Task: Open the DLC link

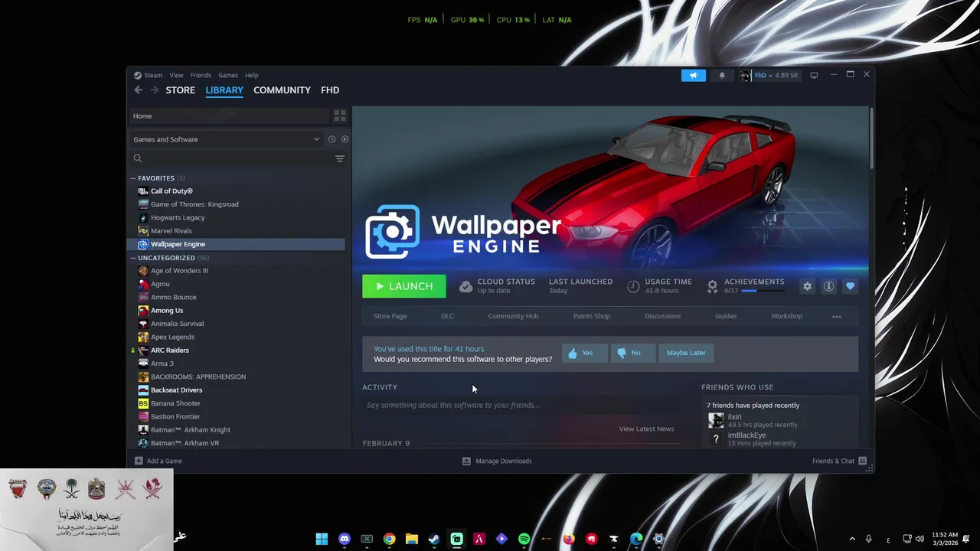Action: click(x=447, y=316)
